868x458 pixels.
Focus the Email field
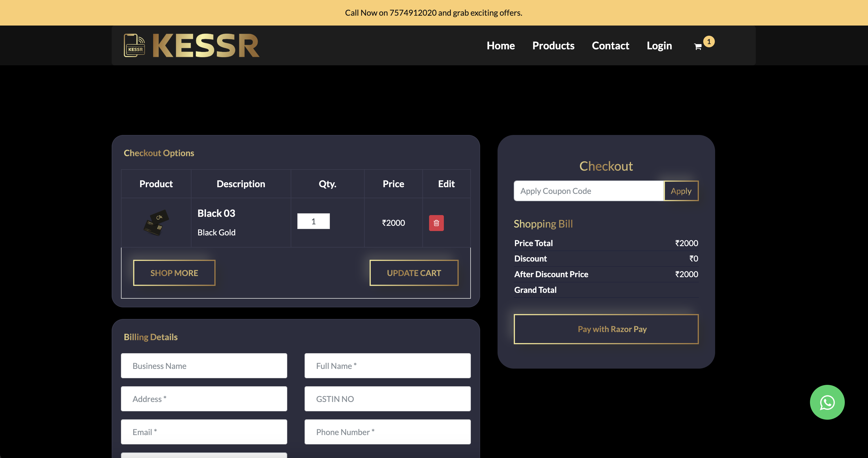204,432
